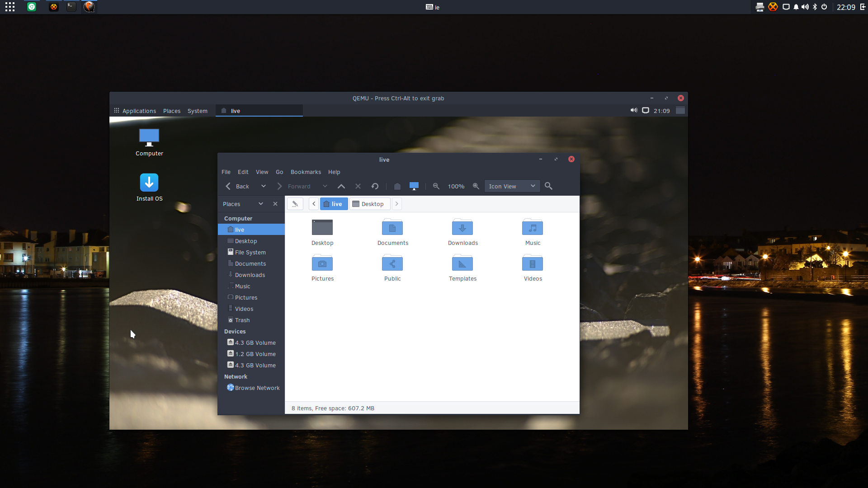
Task: Select the 1.2 GB Volume device
Action: [251, 354]
